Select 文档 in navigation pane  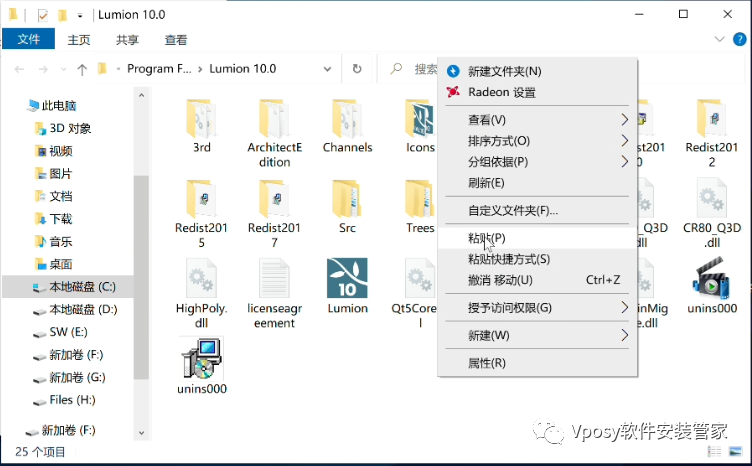coord(54,196)
